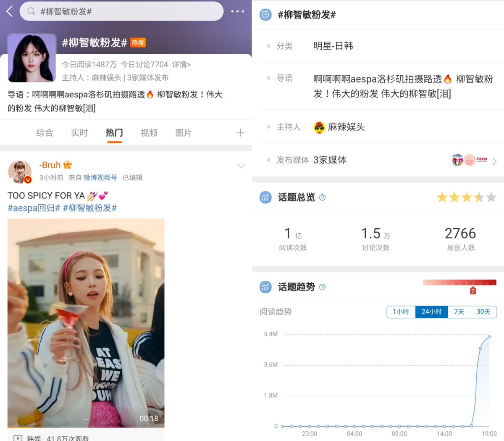Click the 明星-日韩 category value

point(333,46)
